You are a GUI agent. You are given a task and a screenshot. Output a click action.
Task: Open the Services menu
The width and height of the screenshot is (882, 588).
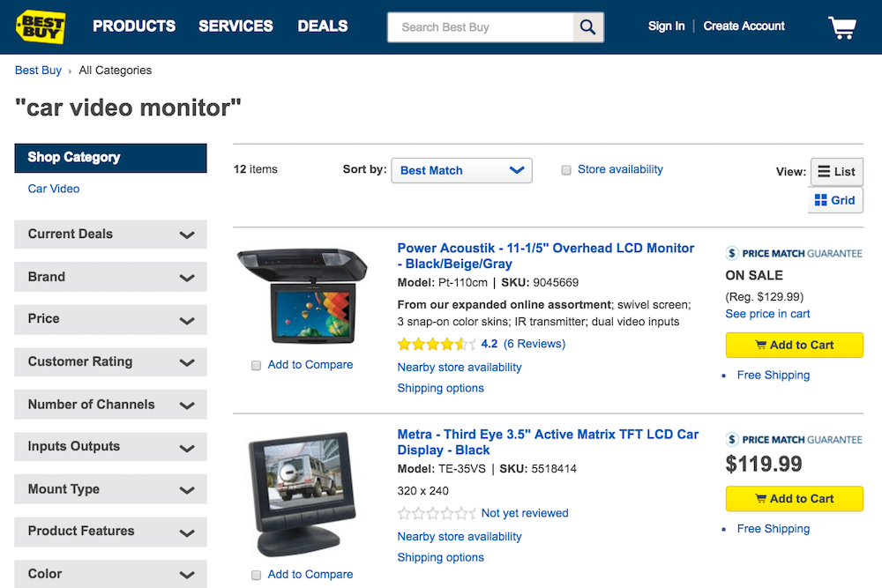[x=235, y=26]
